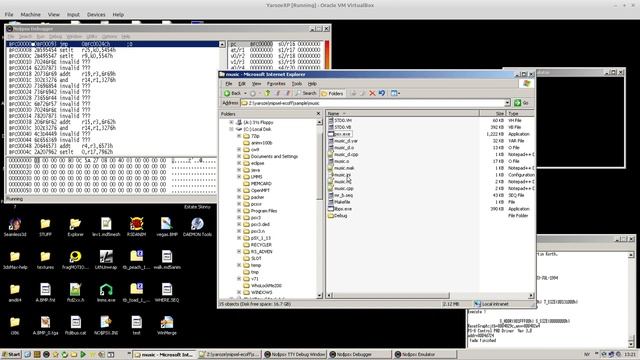Expand the Program Files tree node
The width and height of the screenshot is (640, 360).
click(239, 211)
